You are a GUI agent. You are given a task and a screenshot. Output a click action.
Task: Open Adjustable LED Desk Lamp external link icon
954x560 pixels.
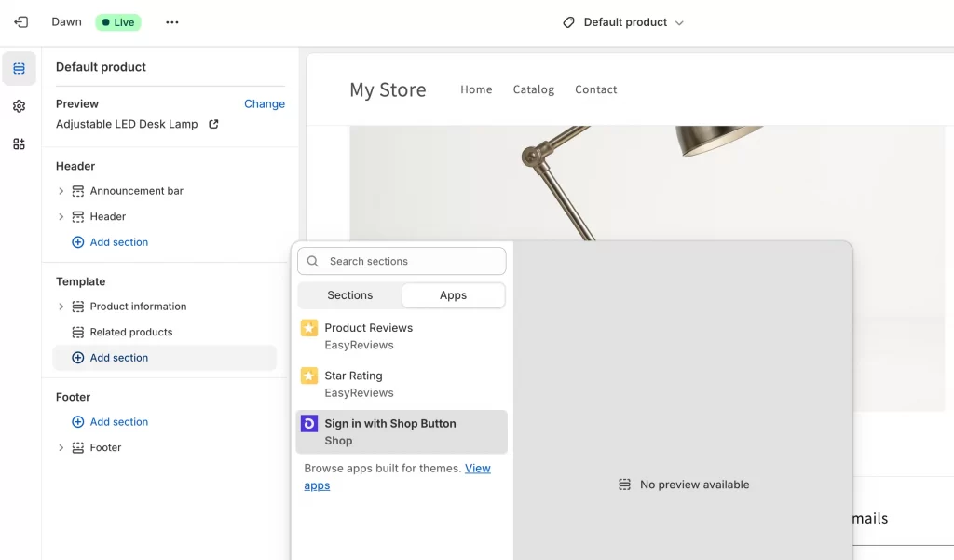tap(213, 124)
